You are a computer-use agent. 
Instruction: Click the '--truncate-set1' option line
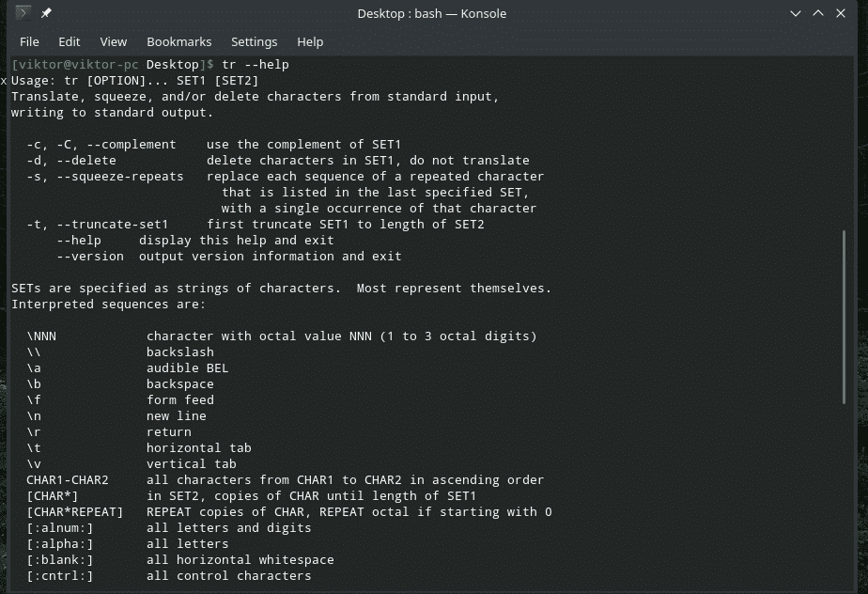(113, 225)
